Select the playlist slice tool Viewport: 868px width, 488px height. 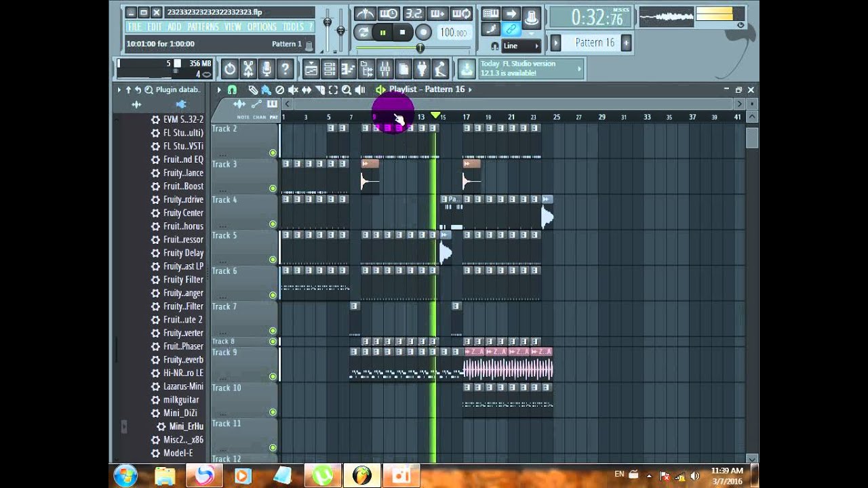click(320, 89)
